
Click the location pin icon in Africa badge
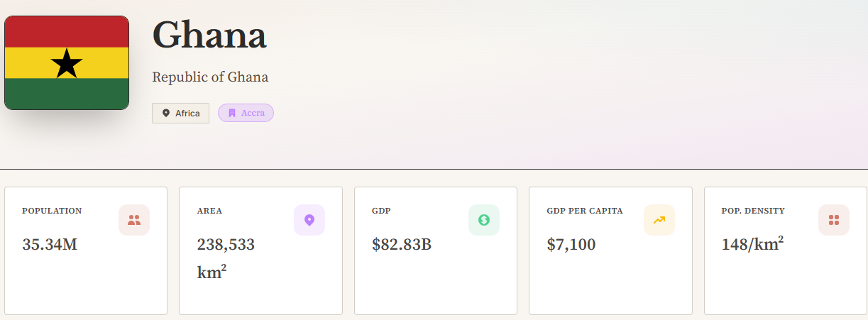(166, 113)
